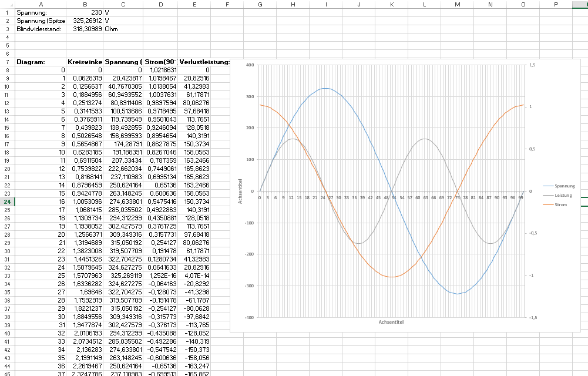Select the cell with value 191,188391

point(123,152)
